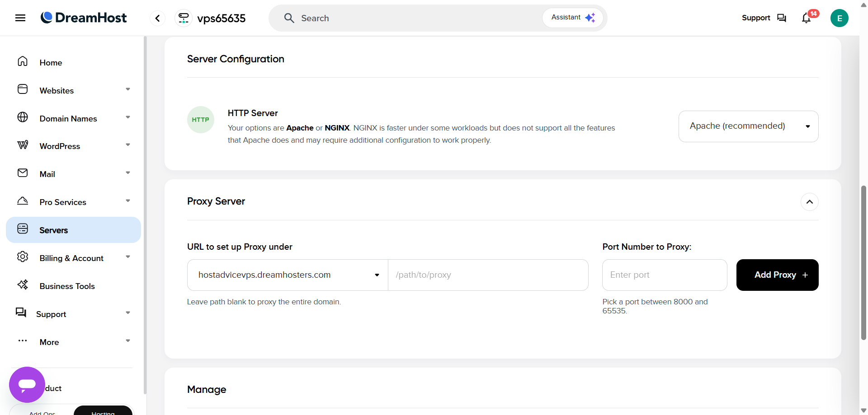Click the Home house icon
The image size is (868, 415).
point(23,61)
